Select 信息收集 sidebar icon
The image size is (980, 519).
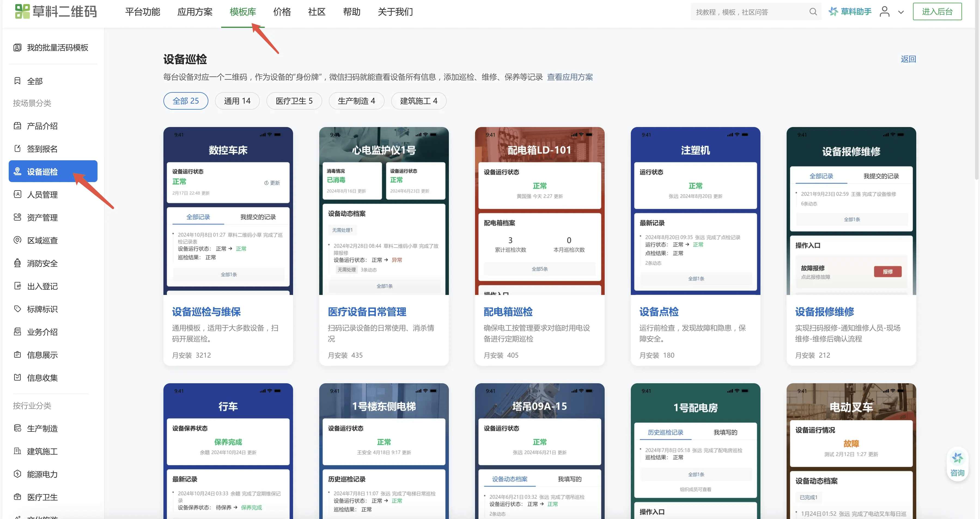(17, 378)
